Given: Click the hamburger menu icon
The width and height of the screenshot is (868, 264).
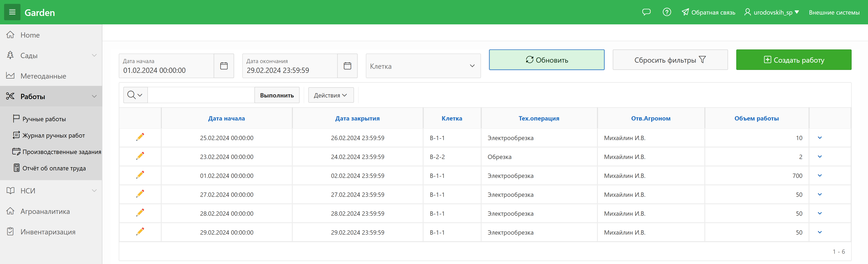Looking at the screenshot, I should click(12, 13).
